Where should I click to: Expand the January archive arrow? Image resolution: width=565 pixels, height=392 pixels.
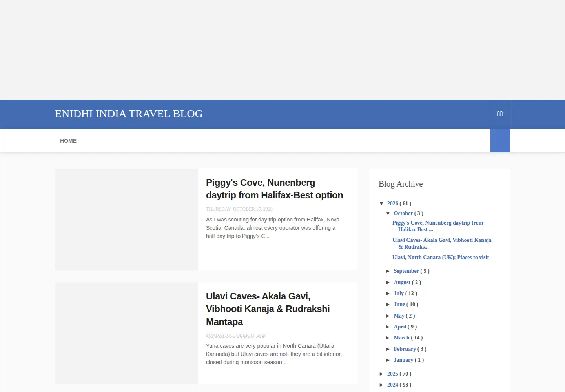[x=388, y=360]
